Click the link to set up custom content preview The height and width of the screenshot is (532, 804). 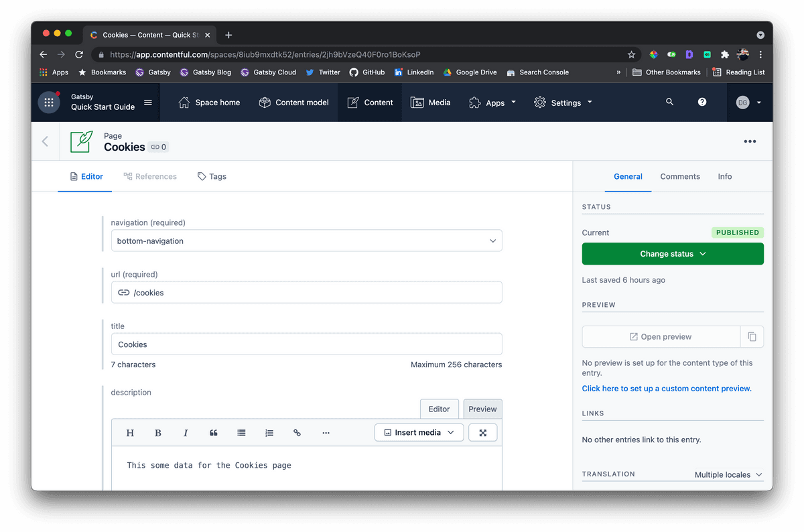coord(666,388)
